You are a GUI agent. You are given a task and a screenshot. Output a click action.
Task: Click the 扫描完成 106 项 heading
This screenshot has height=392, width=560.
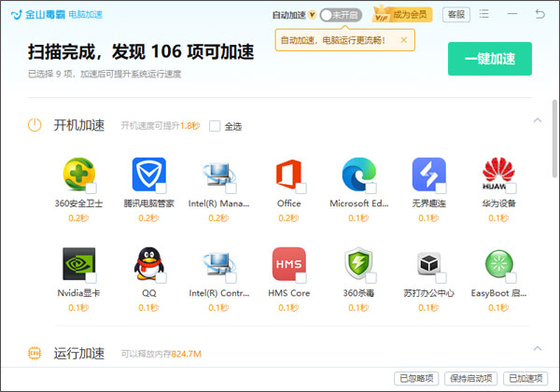(x=141, y=51)
